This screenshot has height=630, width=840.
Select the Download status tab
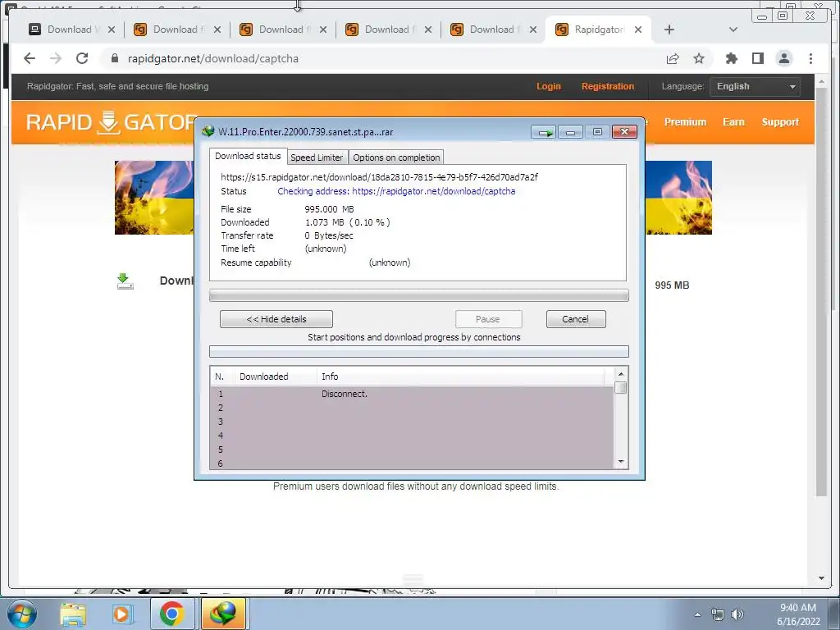(248, 156)
